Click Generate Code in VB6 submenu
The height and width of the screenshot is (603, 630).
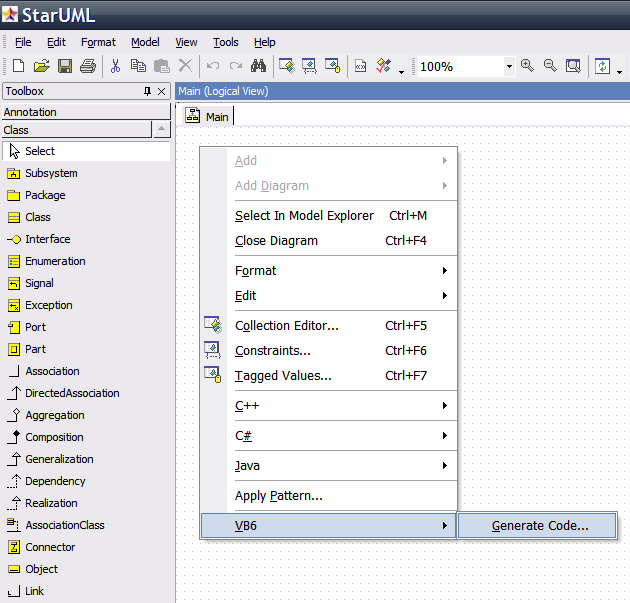click(539, 525)
